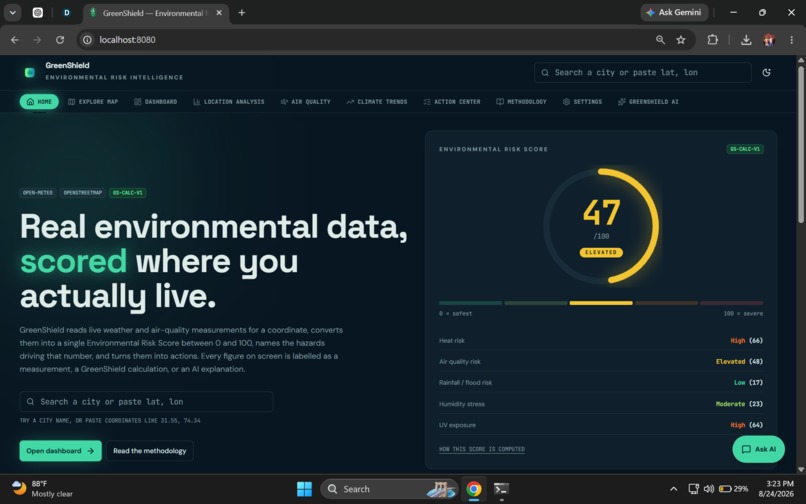
Task: Follow the How this score is computed link
Action: [x=482, y=449]
